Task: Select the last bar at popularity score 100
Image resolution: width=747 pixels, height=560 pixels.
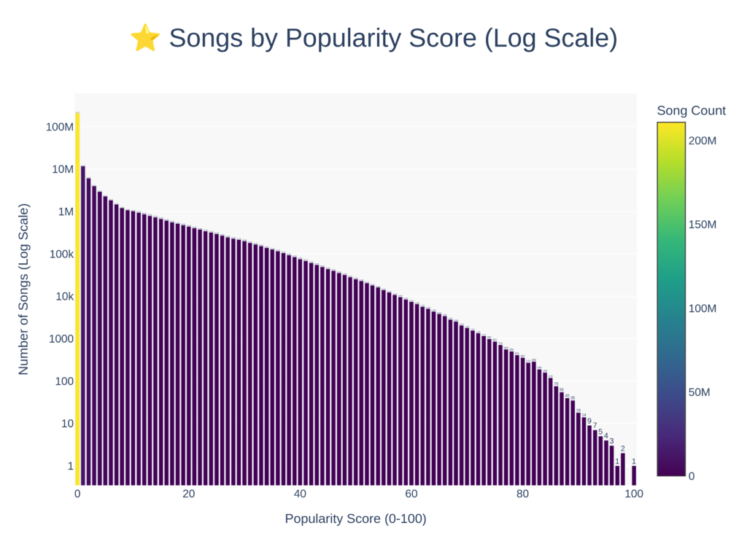Action: pos(634,475)
